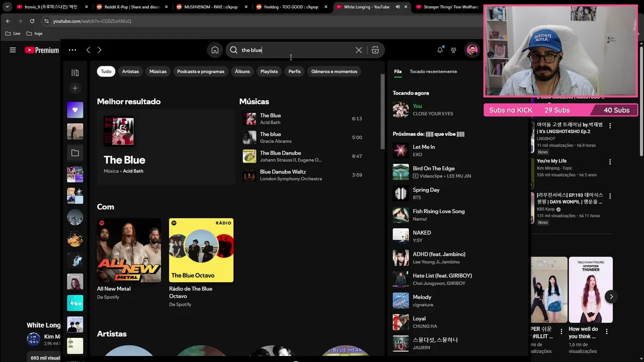This screenshot has height=362, width=644.
Task: Go back with the Spotify left chevron
Action: click(88, 50)
